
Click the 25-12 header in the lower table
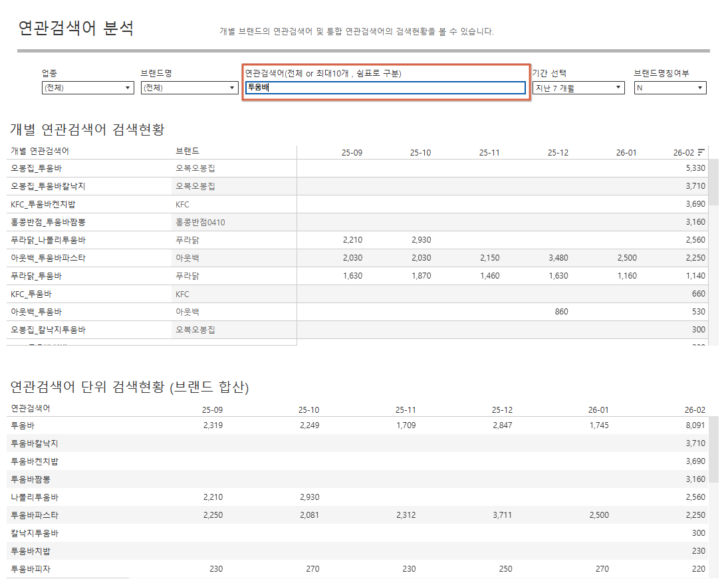[502, 409]
